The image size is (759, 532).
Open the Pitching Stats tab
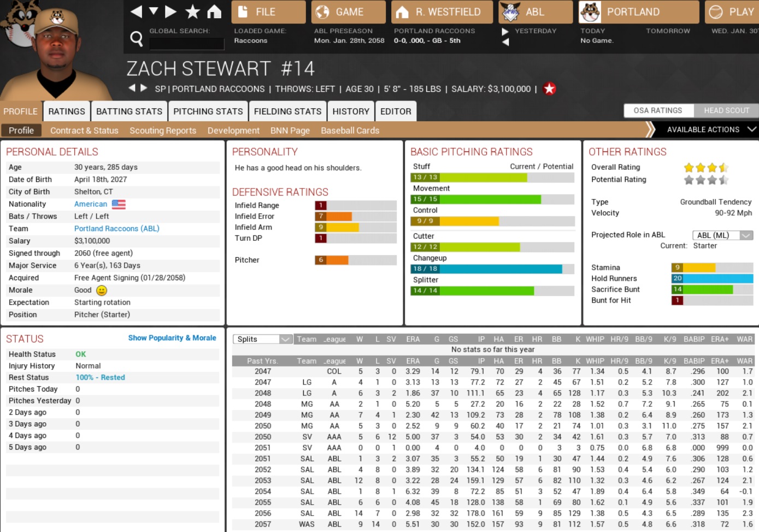coord(208,111)
